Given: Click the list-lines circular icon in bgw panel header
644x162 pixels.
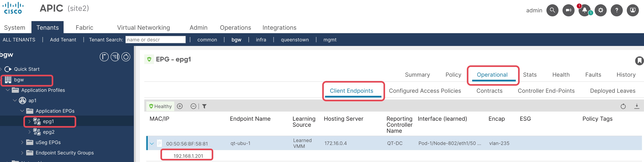Looking at the screenshot, I should [115, 57].
